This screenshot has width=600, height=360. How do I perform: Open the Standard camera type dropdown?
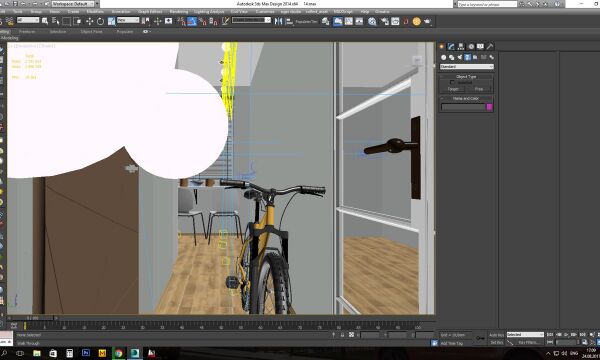[x=466, y=67]
